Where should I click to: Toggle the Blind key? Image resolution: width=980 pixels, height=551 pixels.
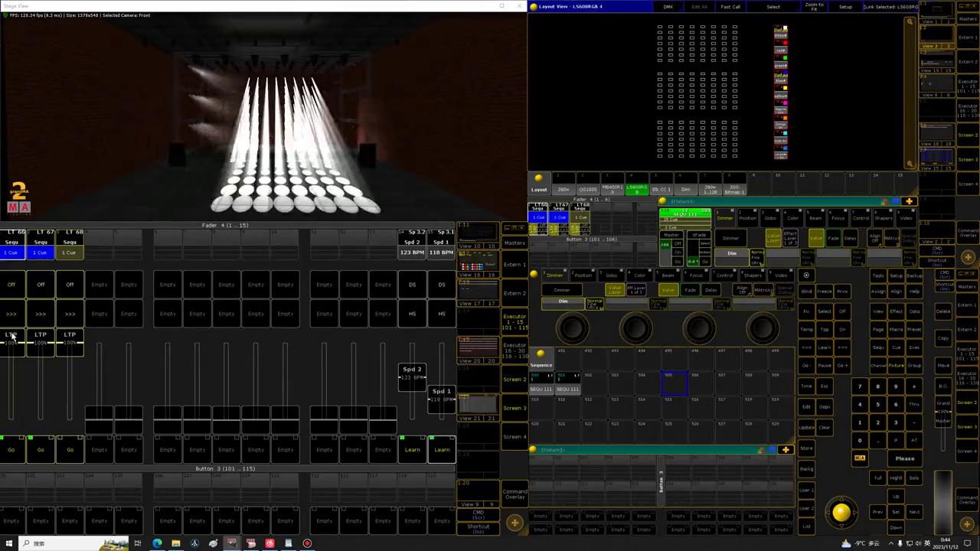[x=806, y=292]
